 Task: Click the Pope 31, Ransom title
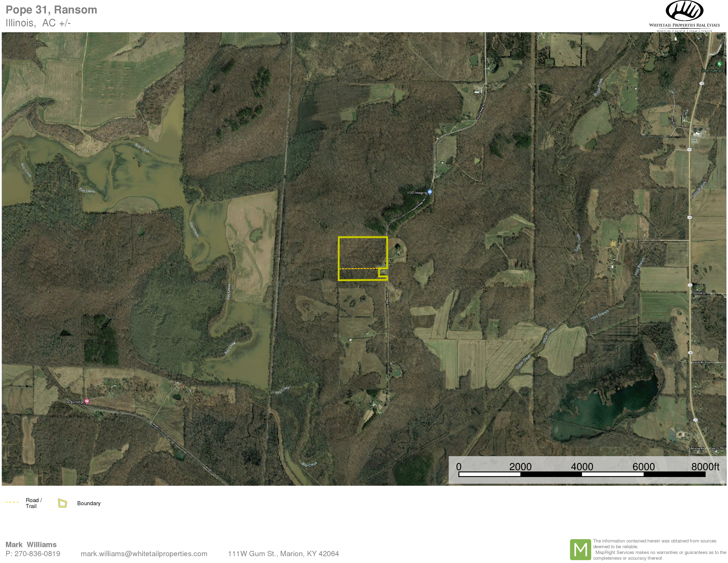point(51,10)
